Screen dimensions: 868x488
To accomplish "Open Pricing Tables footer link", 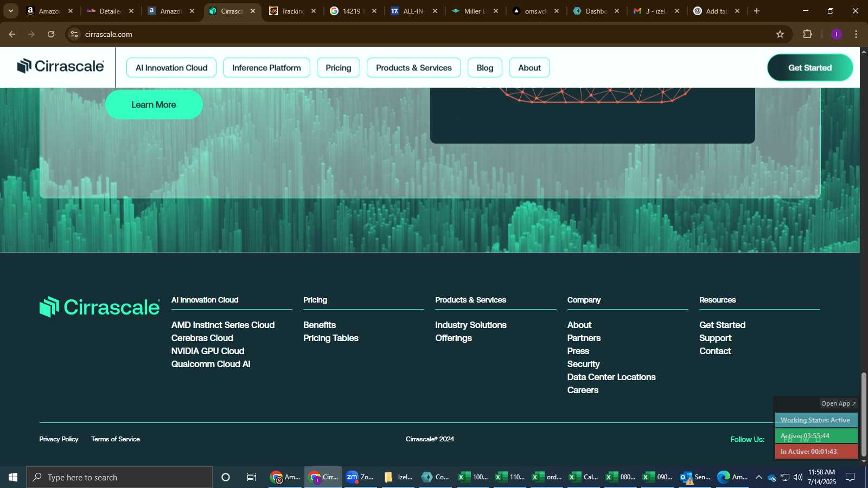I will point(331,338).
